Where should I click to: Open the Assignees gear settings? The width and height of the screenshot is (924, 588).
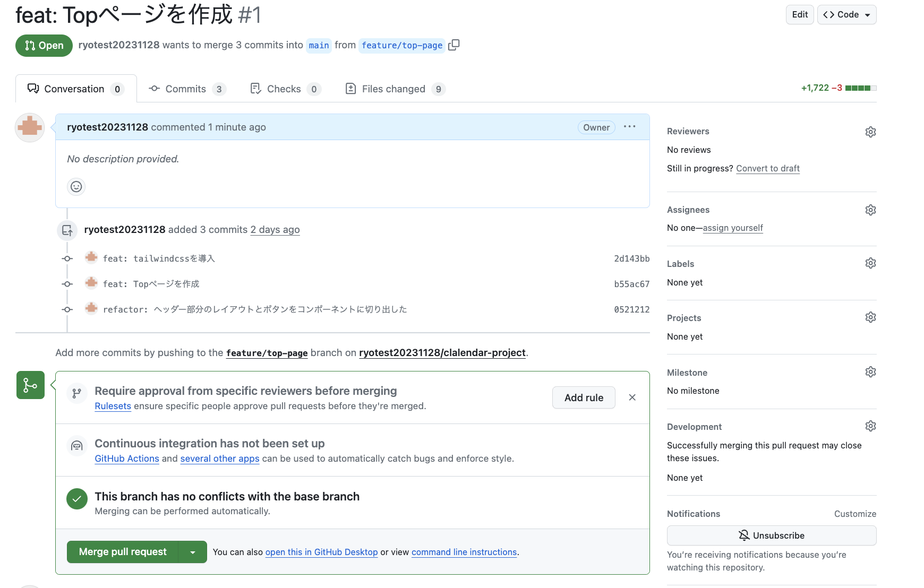point(870,210)
